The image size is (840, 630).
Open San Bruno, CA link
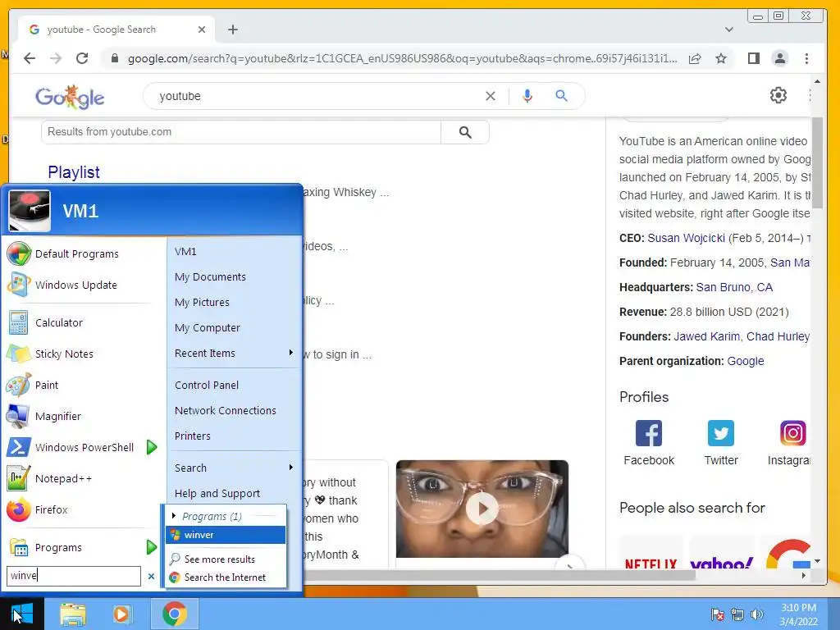pos(734,287)
